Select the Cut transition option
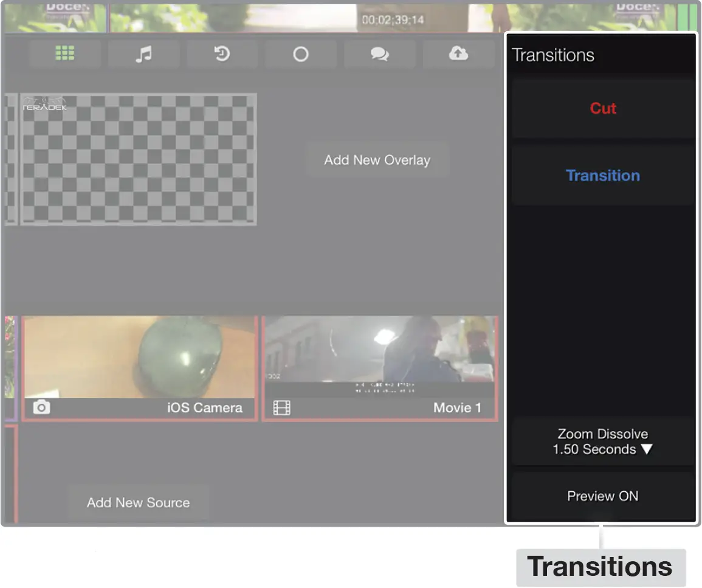 602,108
